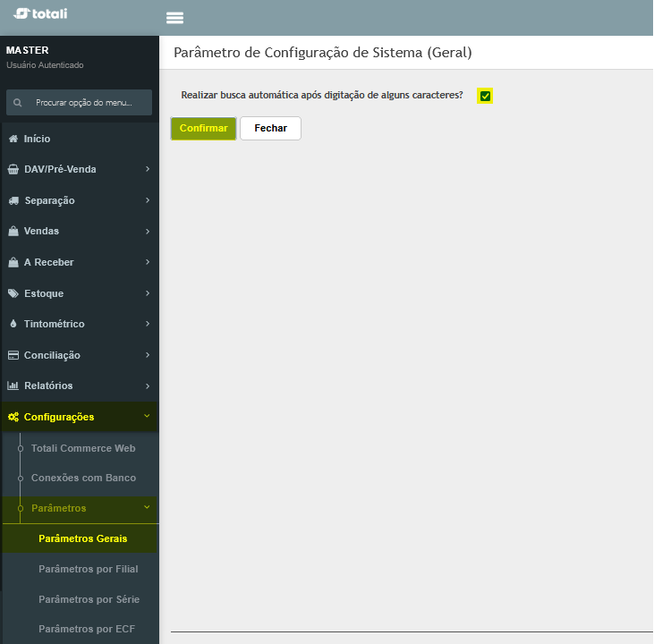Click the tags icon beside Estoque
Screen dimensions: 654x644
(13, 293)
